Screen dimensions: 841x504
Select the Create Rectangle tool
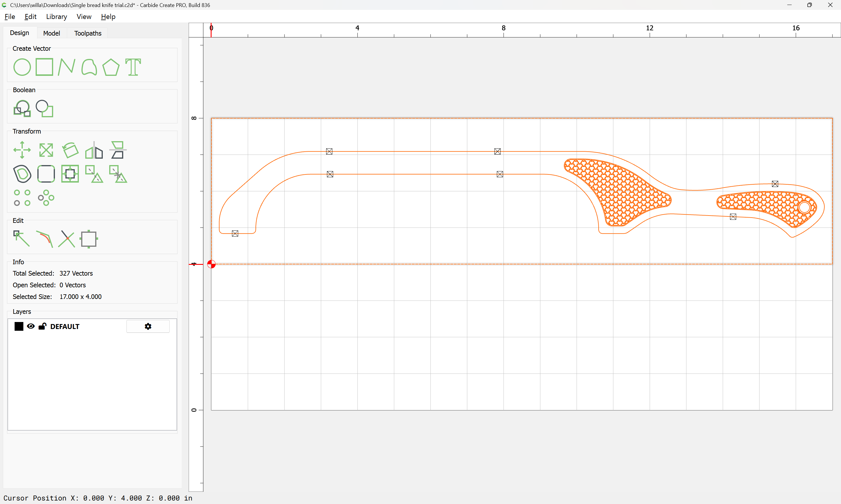click(x=44, y=67)
